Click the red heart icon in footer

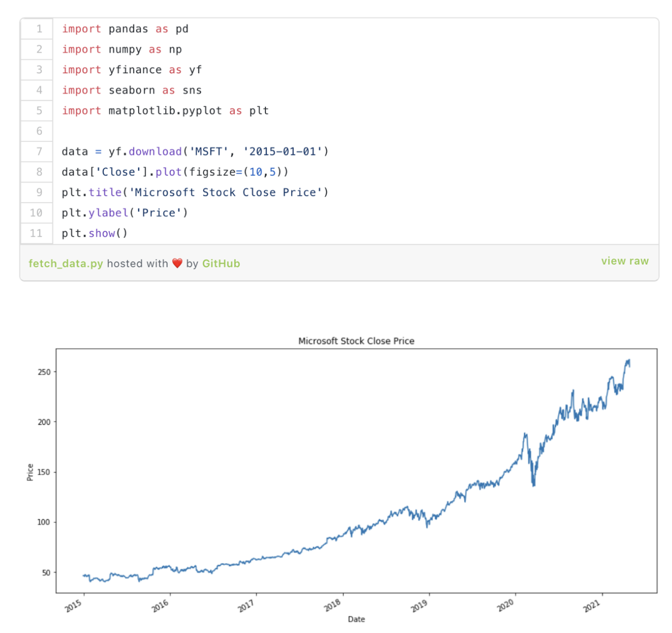pyautogui.click(x=177, y=264)
